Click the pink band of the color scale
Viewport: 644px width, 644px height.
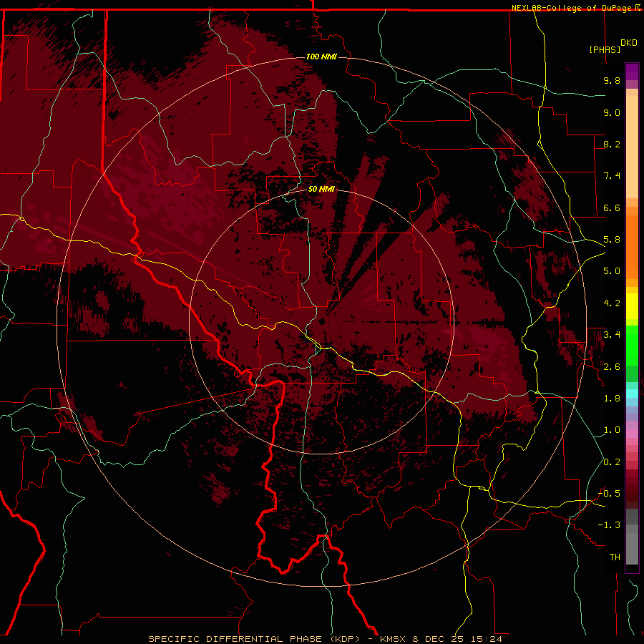click(632, 434)
